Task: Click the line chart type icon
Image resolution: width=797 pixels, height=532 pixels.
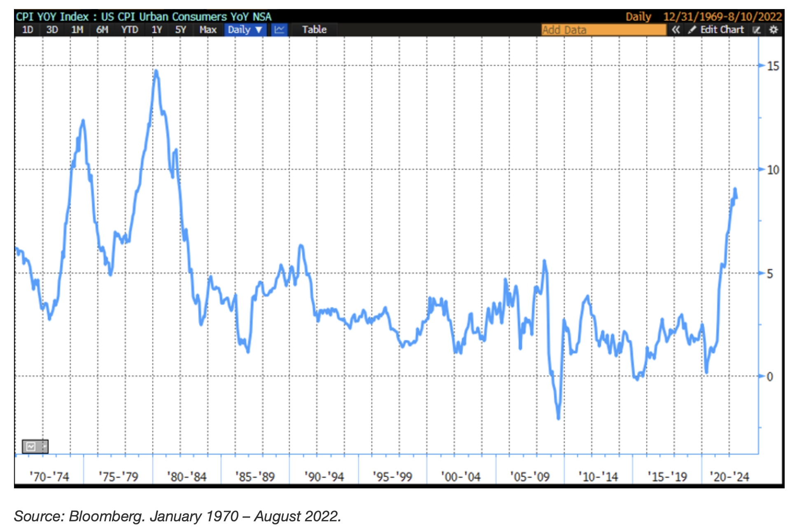Action: coord(280,30)
